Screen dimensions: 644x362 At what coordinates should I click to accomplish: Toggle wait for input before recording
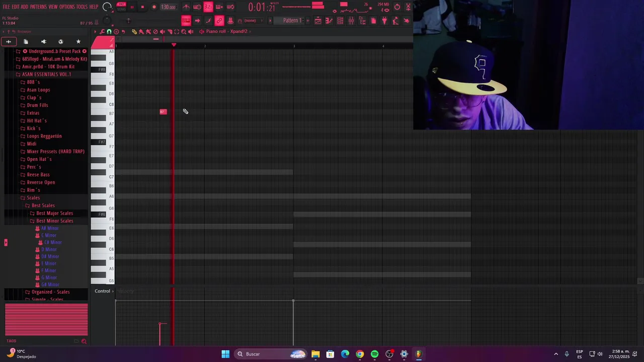(197, 7)
